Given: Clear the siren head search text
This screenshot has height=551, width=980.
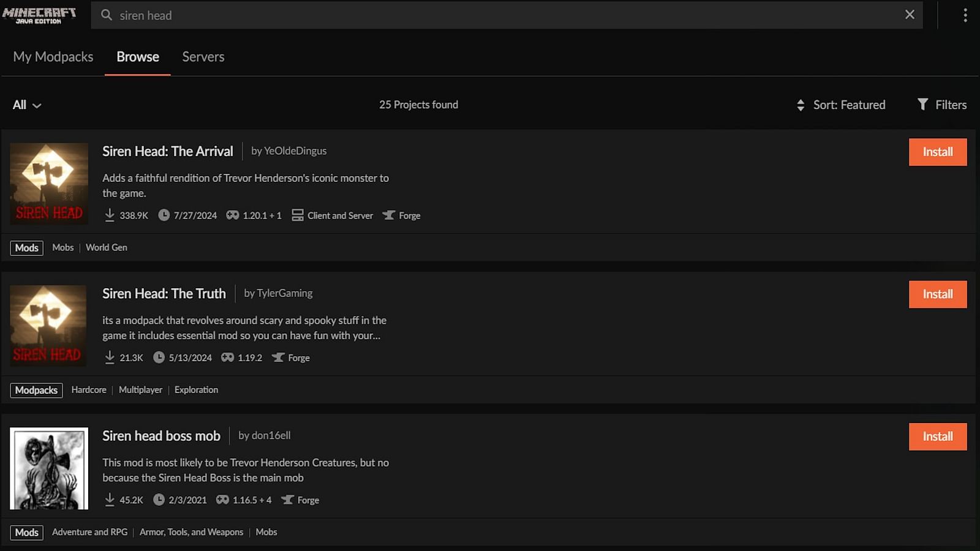Looking at the screenshot, I should pos(910,15).
